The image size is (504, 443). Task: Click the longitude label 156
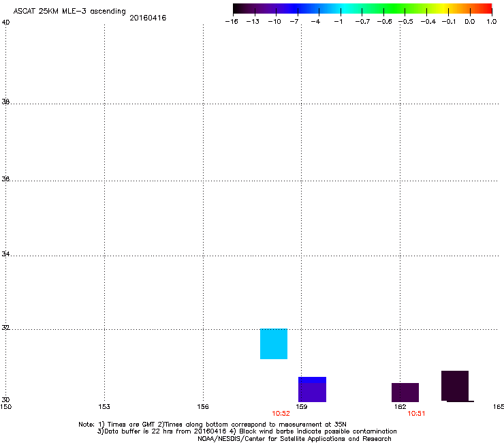pos(203,407)
